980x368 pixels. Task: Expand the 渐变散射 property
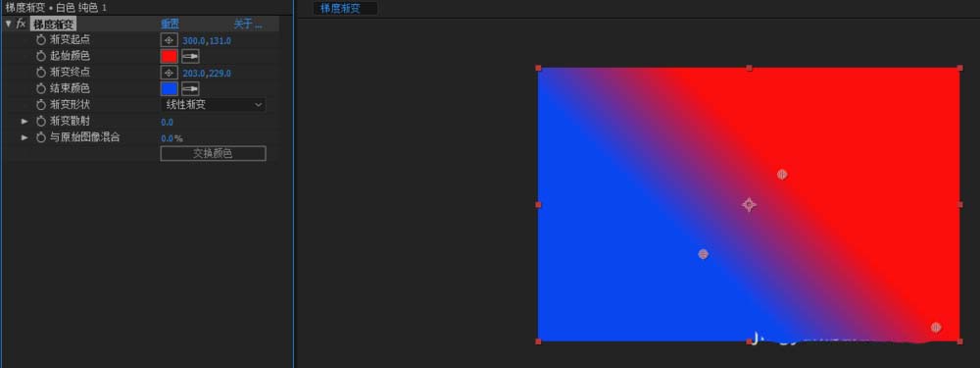pyautogui.click(x=25, y=122)
